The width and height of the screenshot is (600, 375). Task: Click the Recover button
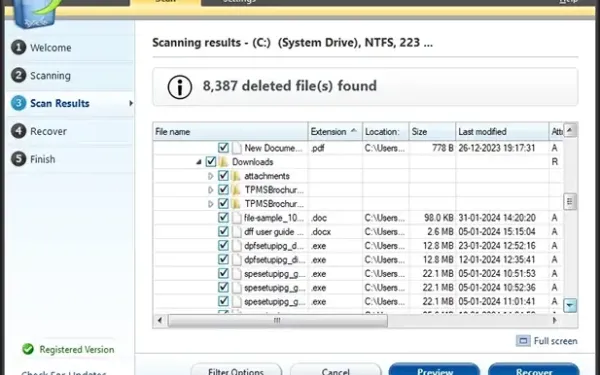coord(534,370)
